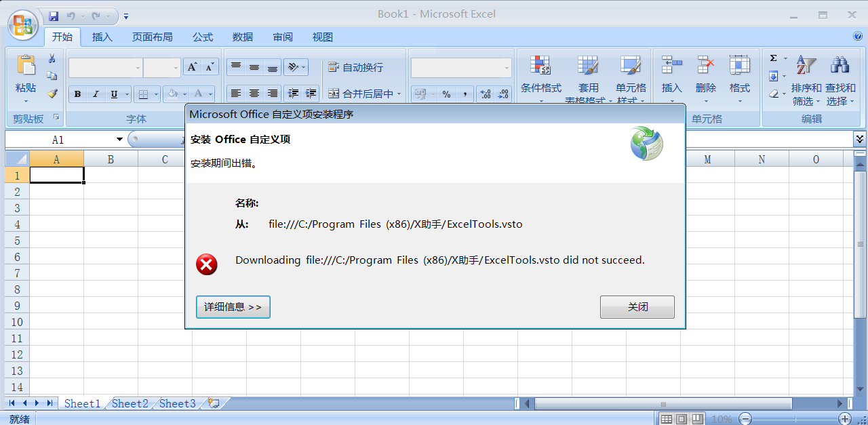This screenshot has width=868, height=425.
Task: Increase font size with the larger A
Action: click(193, 67)
